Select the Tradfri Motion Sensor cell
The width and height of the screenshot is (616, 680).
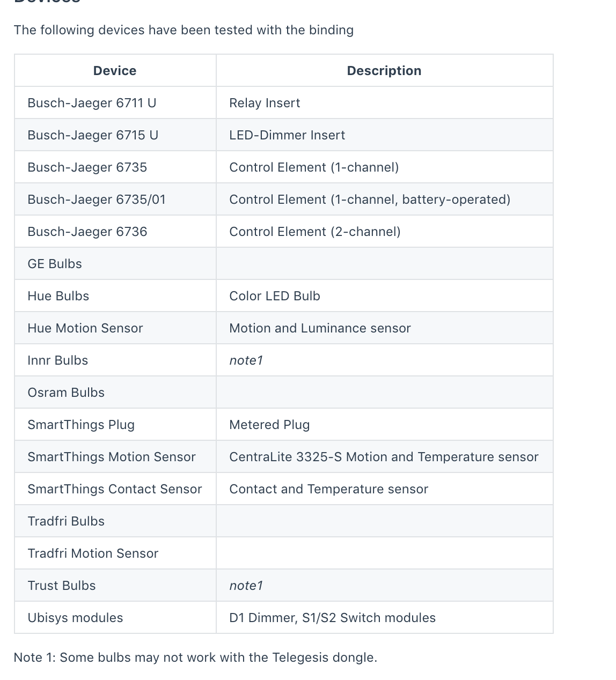point(93,553)
